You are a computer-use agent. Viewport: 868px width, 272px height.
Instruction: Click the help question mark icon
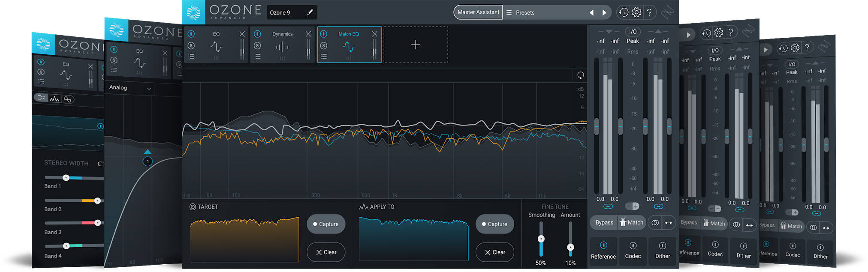[649, 12]
